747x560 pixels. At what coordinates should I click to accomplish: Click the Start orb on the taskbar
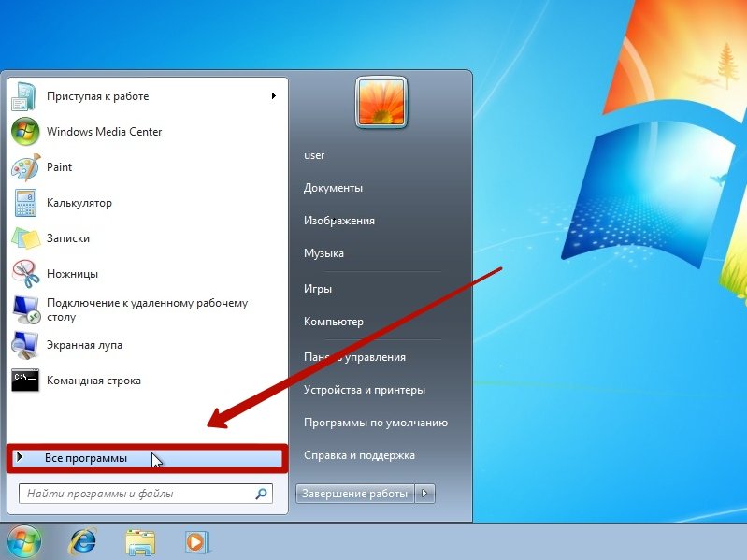(x=23, y=542)
